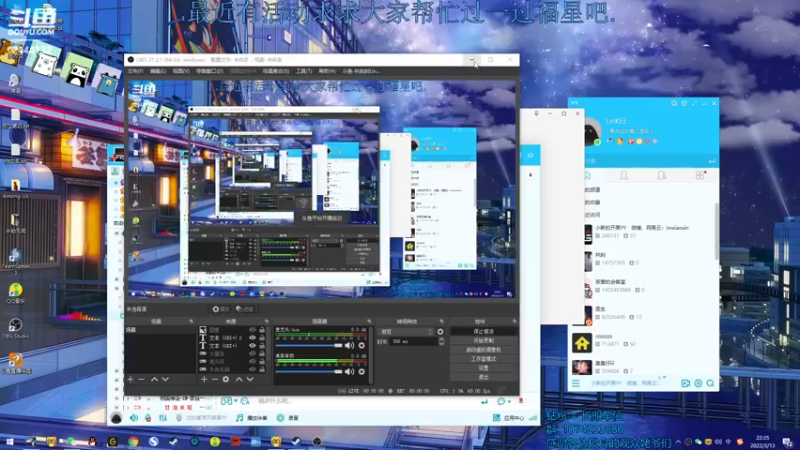Viewport: 800px width, 450px height.
Task: Open microphone/Aux audio settings gear
Action: [362, 345]
